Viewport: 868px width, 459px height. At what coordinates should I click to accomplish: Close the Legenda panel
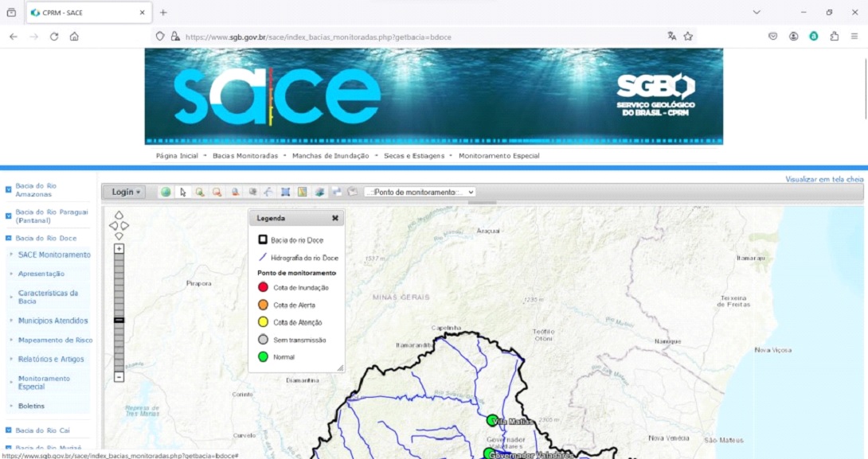pyautogui.click(x=335, y=218)
